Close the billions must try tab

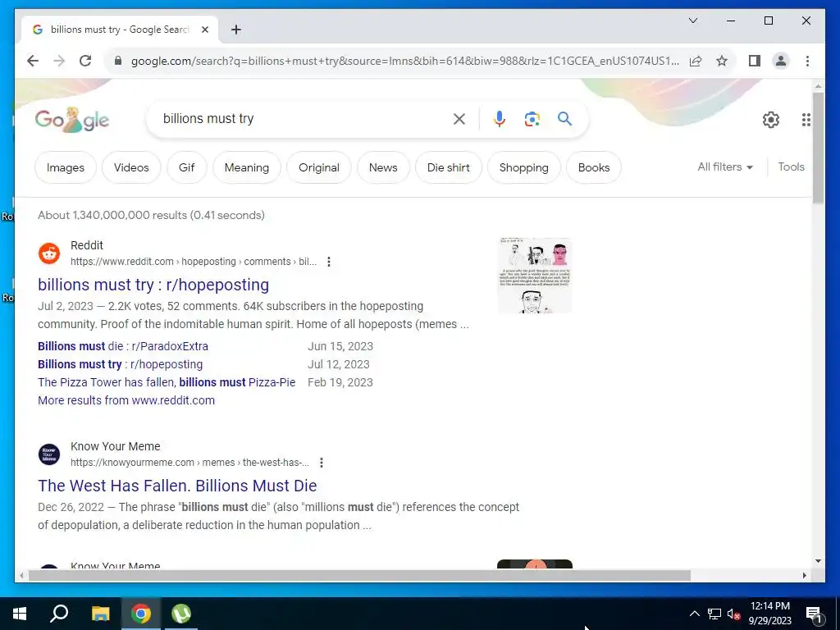click(x=204, y=30)
